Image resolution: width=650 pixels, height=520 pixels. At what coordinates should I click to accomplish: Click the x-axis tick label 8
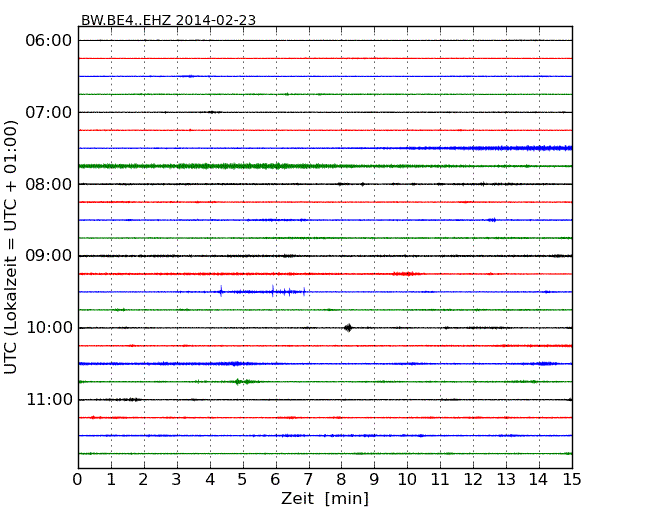coord(341,479)
